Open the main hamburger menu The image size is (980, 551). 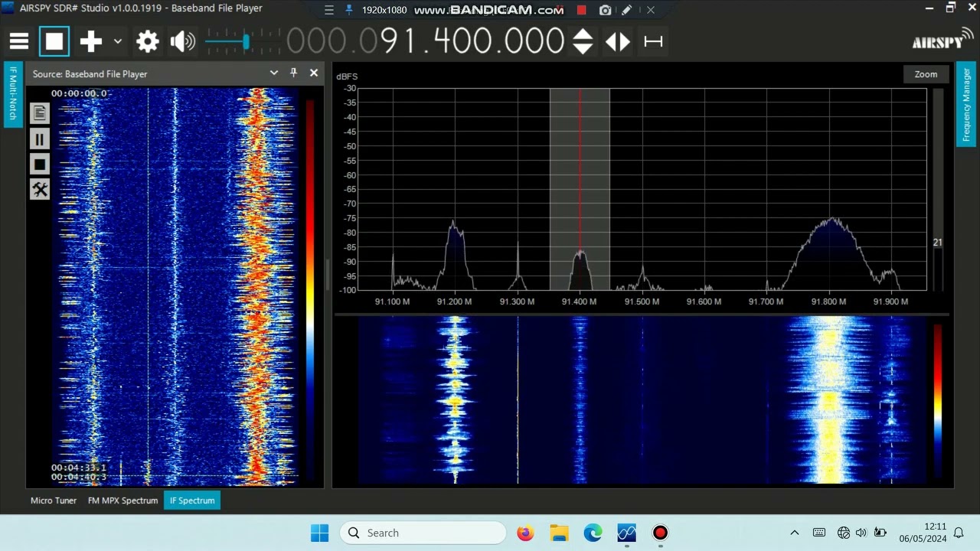pos(19,41)
